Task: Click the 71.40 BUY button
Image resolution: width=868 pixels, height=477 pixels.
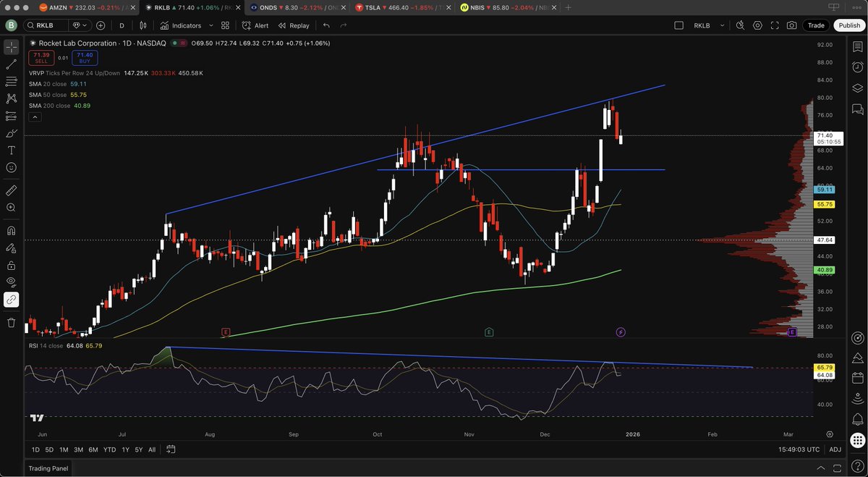Action: 85,58
